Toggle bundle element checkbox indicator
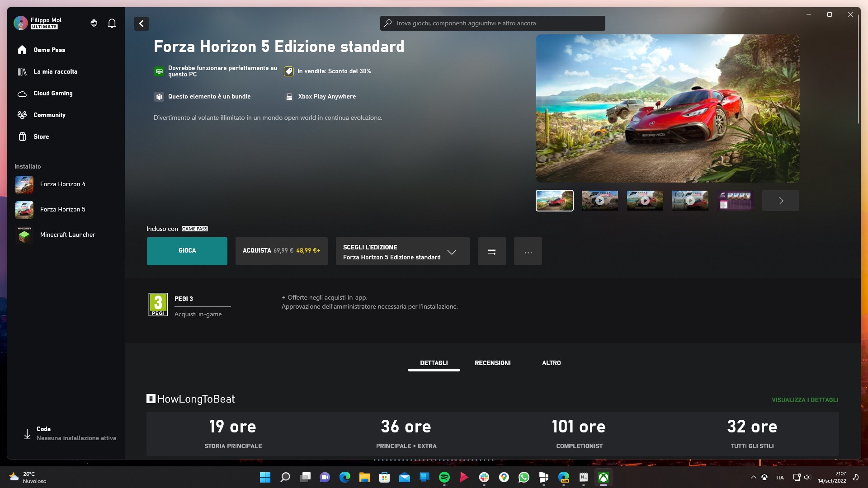 pos(158,96)
